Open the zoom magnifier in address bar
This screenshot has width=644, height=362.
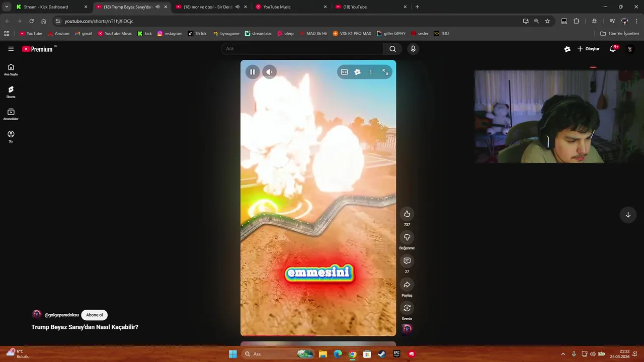pos(536,21)
